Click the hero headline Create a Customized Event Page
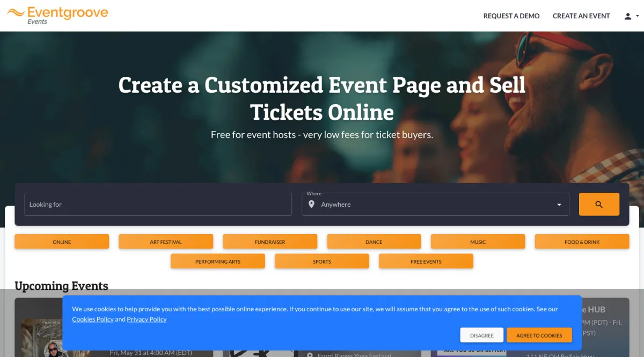 pos(322,99)
